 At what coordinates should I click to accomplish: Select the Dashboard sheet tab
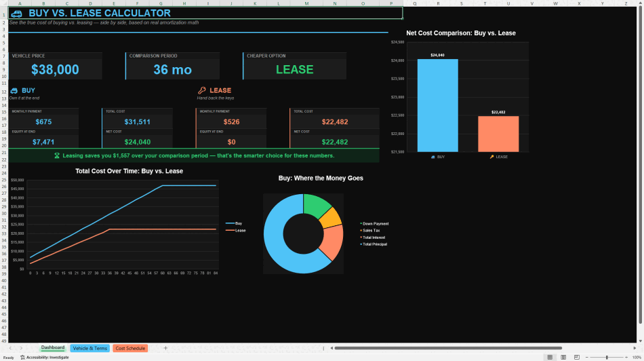53,348
